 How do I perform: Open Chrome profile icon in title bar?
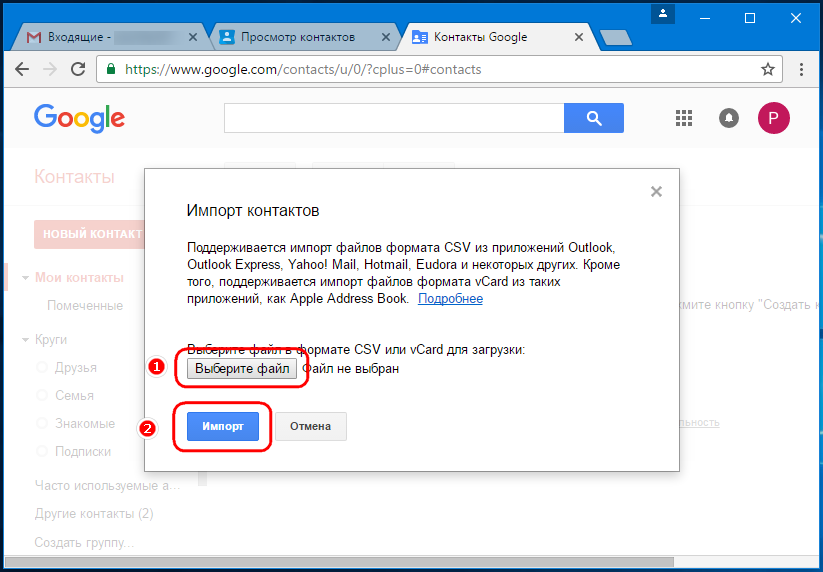[662, 14]
